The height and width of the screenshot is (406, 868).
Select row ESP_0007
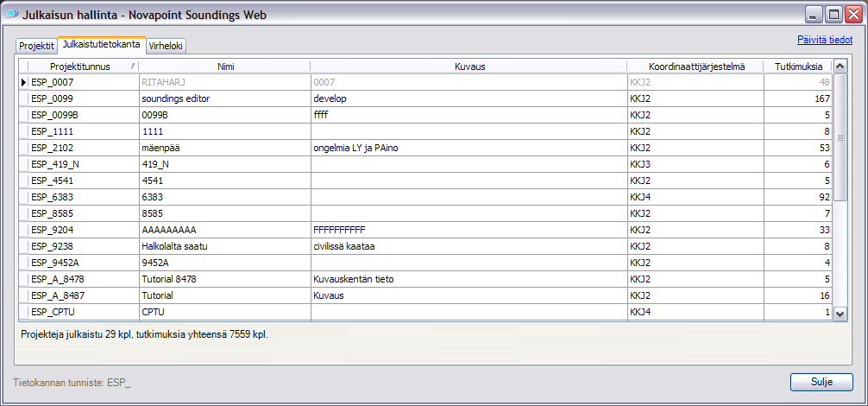[x=425, y=82]
